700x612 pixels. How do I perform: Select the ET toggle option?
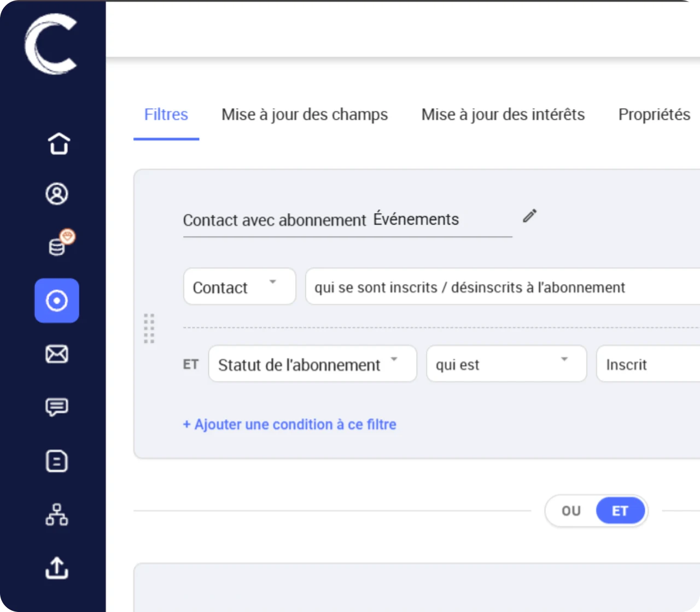(620, 511)
